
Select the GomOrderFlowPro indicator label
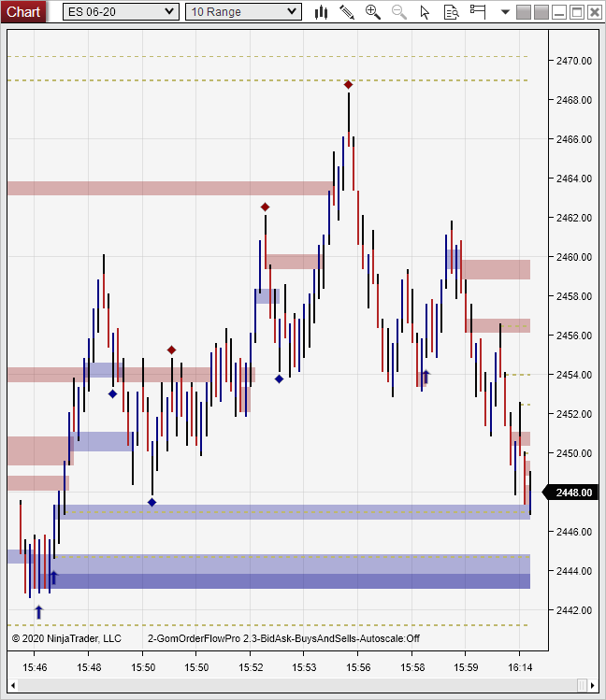coord(283,638)
